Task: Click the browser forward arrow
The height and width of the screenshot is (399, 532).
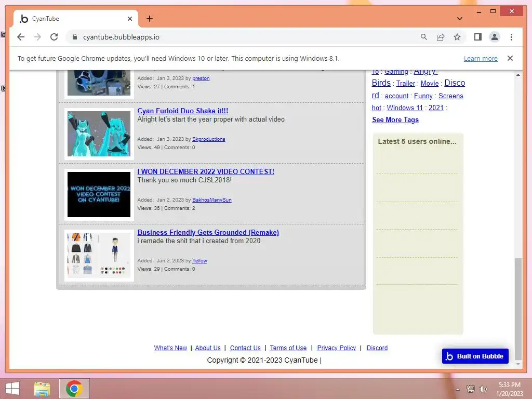Action: click(37, 37)
